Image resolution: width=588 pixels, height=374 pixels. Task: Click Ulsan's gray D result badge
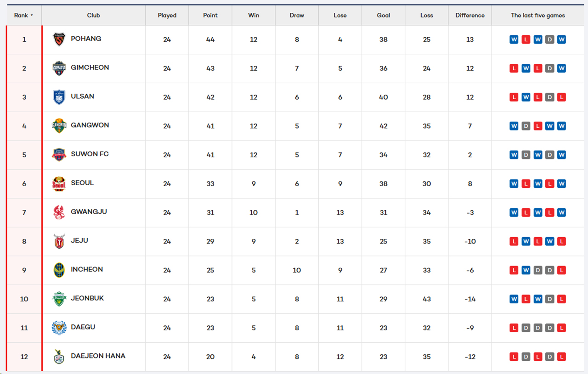(x=549, y=97)
